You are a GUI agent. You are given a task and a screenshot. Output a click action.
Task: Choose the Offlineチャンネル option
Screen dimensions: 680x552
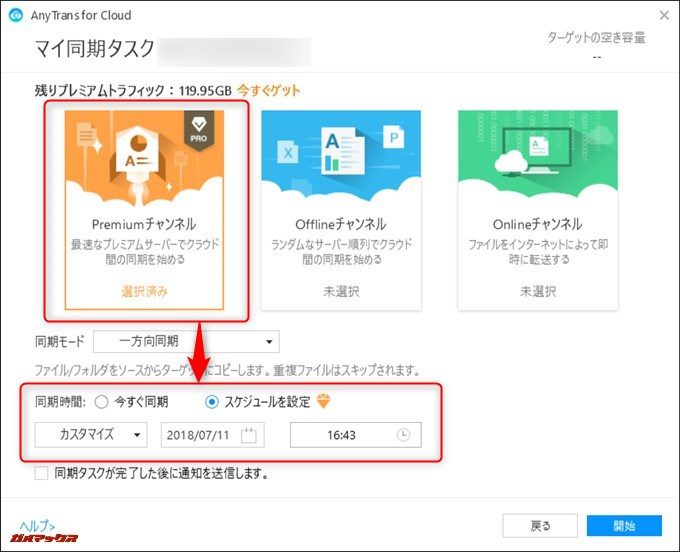pos(341,224)
